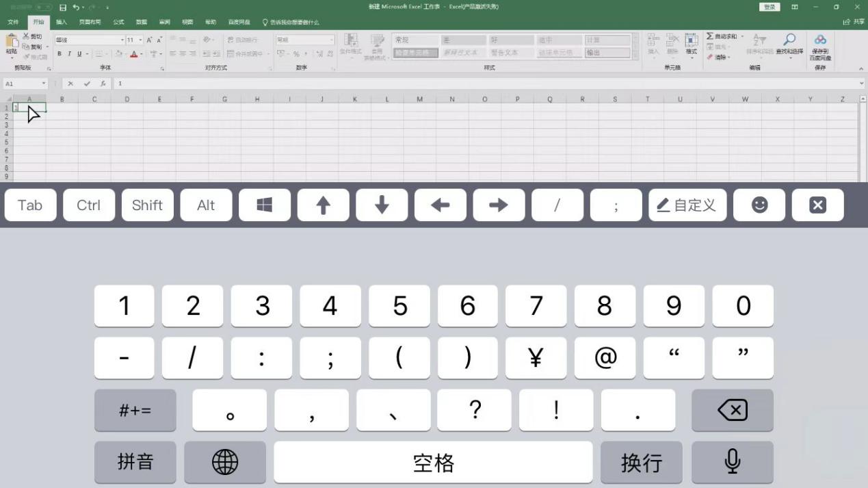
Task: Tap the emoji smiley key
Action: [759, 205]
